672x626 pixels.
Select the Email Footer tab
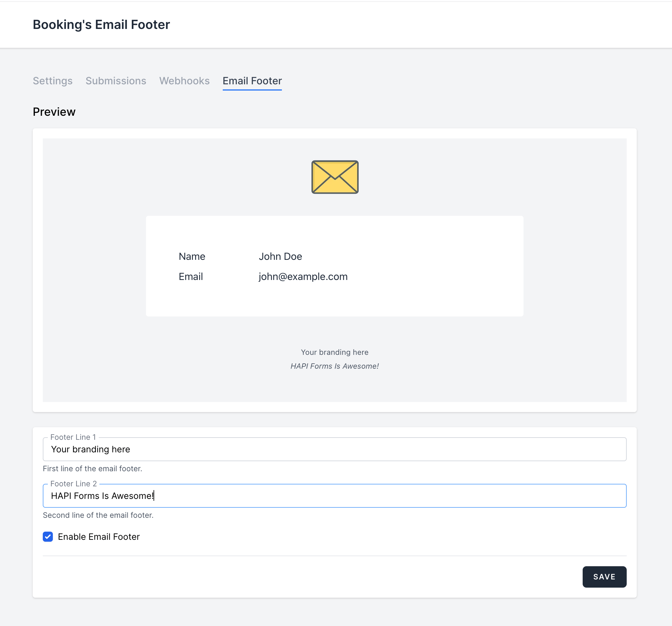(252, 81)
